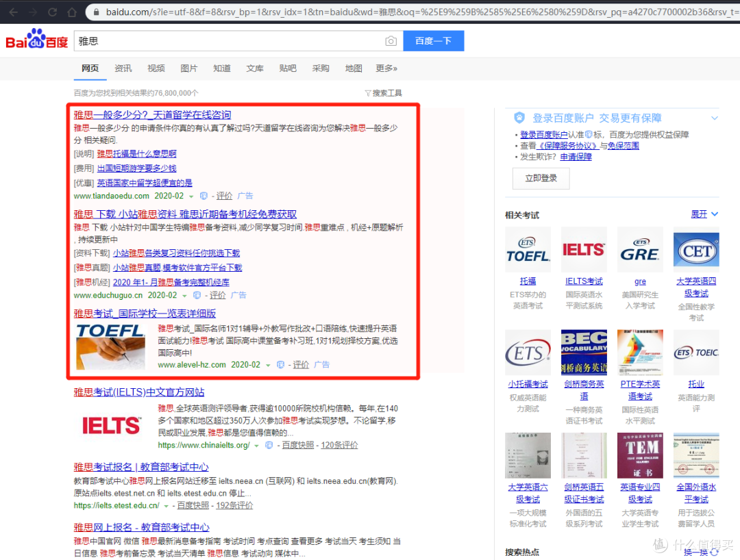Click verification badge next to educhuguo.cn
The height and width of the screenshot is (560, 740).
[197, 296]
